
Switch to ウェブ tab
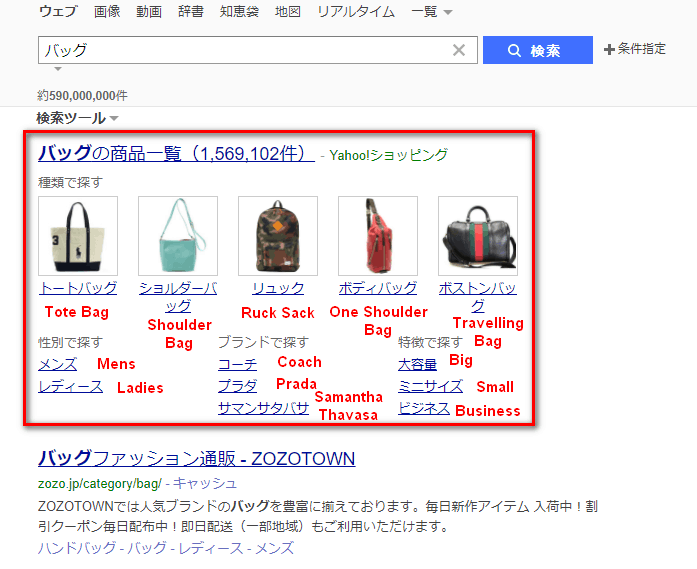(58, 11)
